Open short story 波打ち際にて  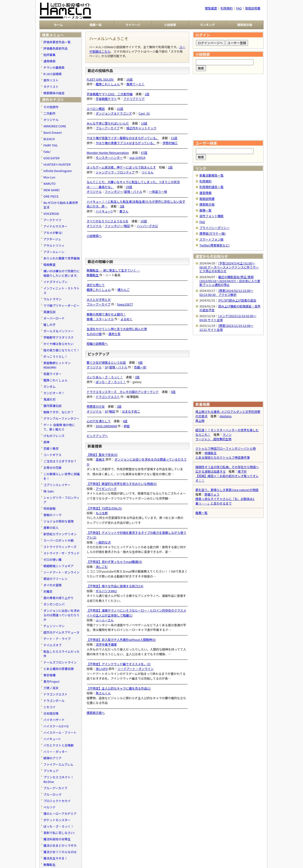(96, 285)
